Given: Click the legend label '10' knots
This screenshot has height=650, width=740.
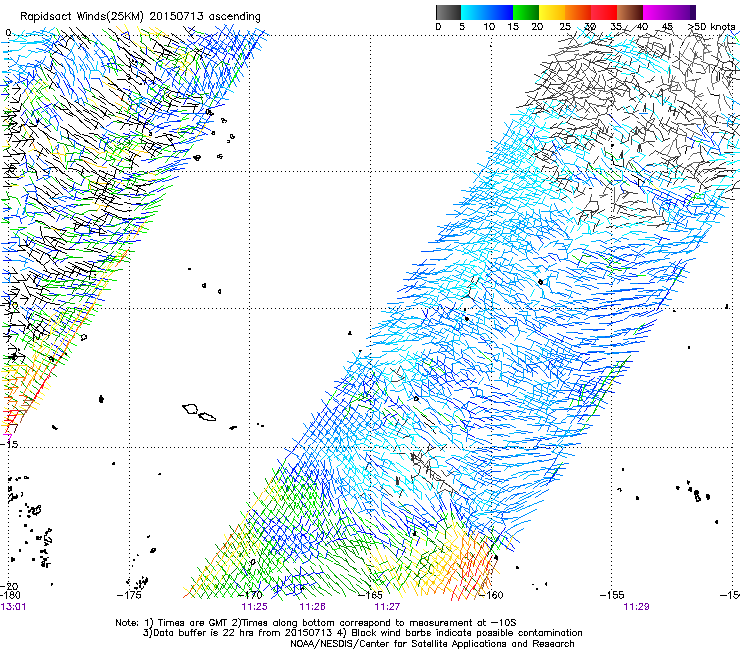Looking at the screenshot, I should [x=489, y=27].
